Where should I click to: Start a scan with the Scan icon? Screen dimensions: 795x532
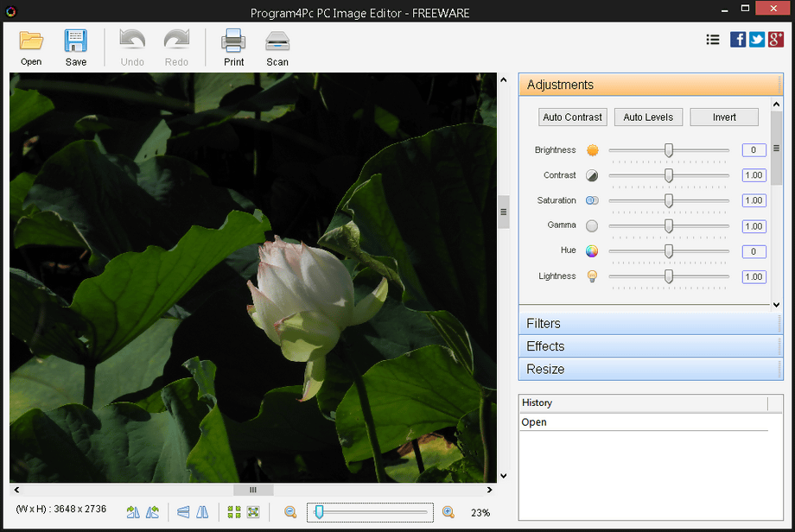point(277,41)
